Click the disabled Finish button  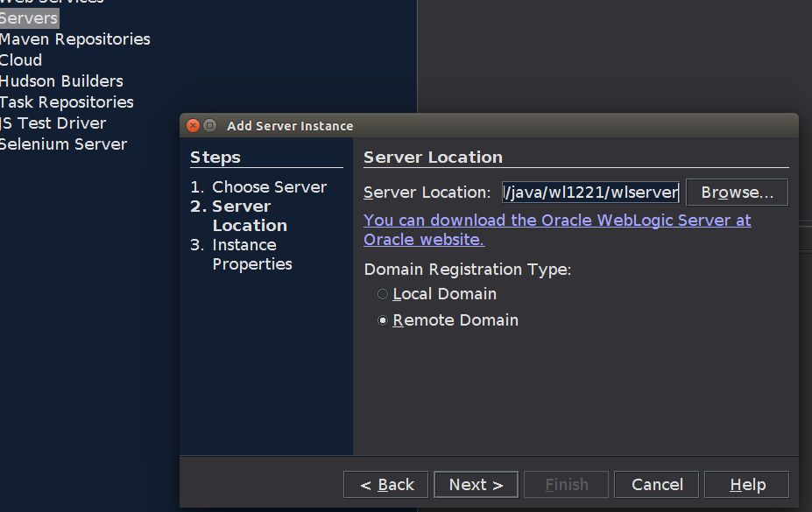[567, 485]
